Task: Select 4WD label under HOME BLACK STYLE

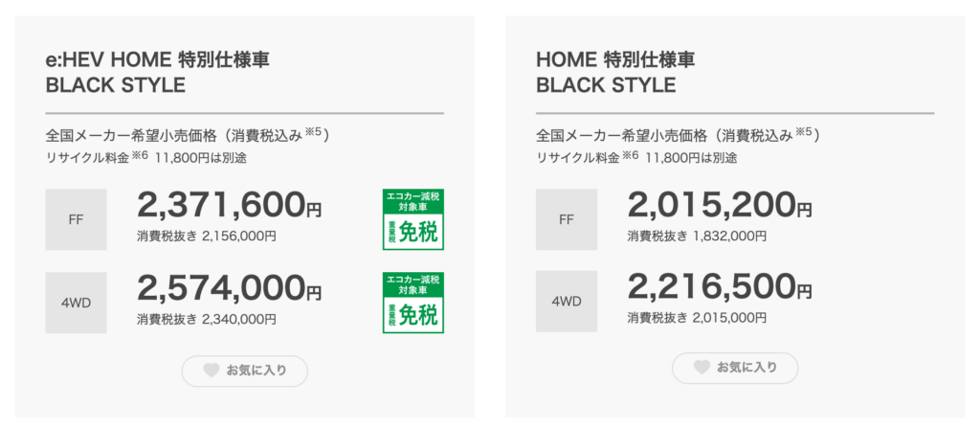Action: tap(567, 302)
